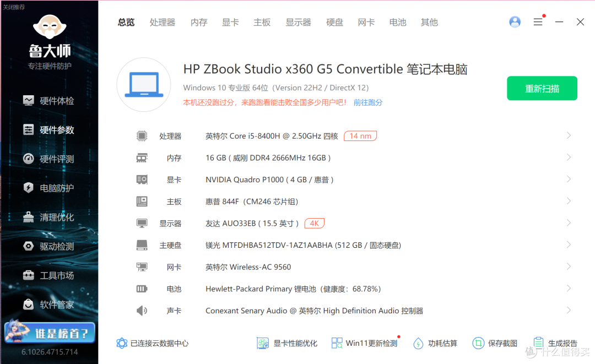Expand the 主板 row chevron
The height and width of the screenshot is (364, 595).
click(569, 201)
